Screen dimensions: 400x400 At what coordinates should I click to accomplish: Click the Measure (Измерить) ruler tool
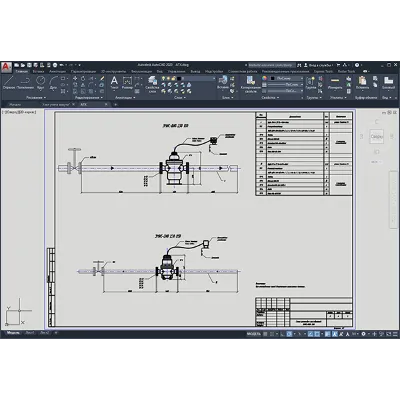tap(335, 83)
